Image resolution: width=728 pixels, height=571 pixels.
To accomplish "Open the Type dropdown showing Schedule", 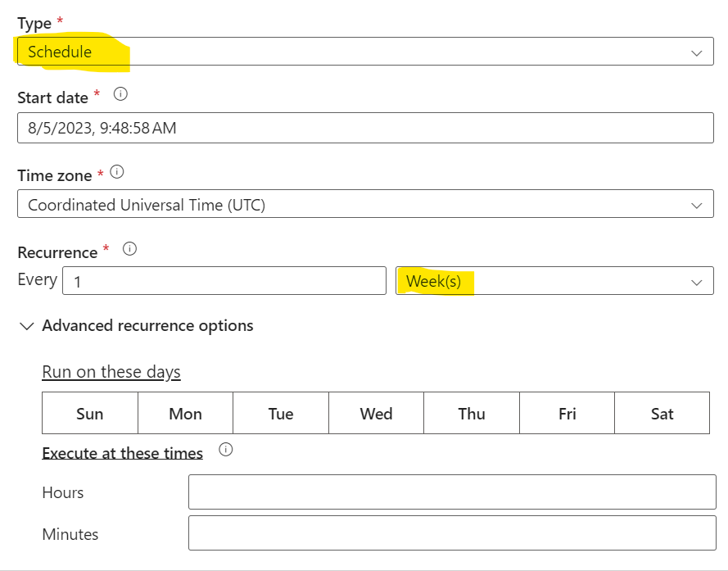I will click(365, 51).
